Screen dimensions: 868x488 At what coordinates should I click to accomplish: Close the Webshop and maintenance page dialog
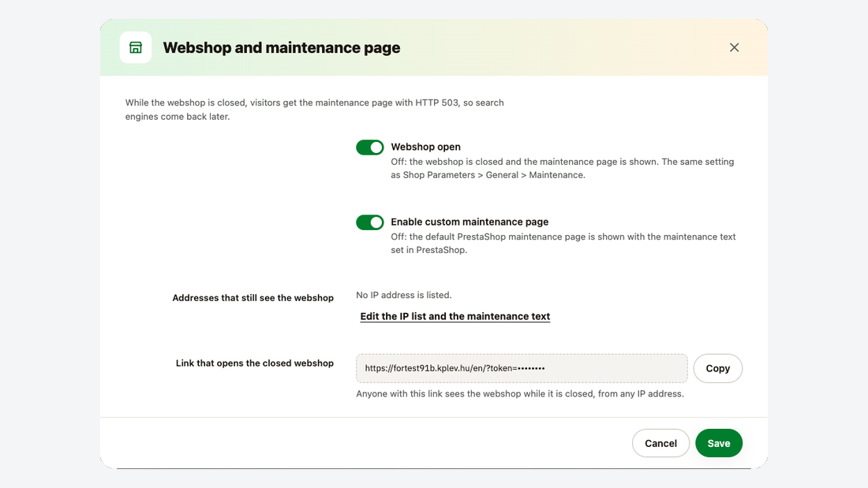[734, 47]
